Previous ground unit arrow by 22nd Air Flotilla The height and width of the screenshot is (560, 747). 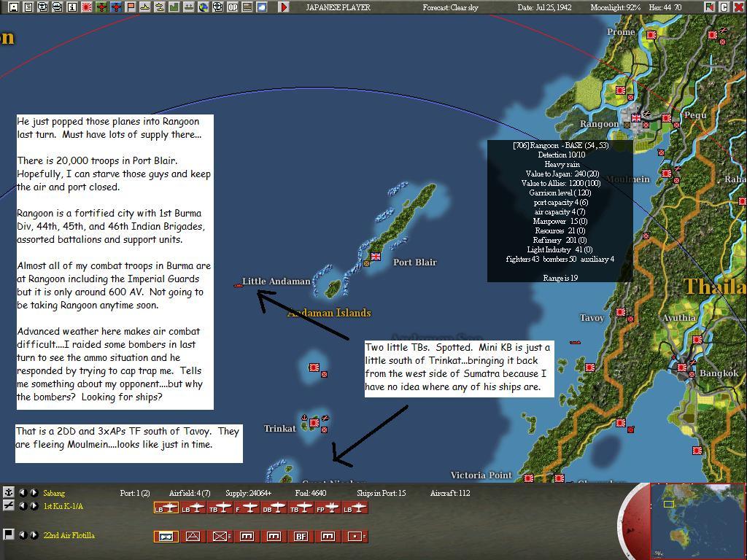click(x=23, y=534)
